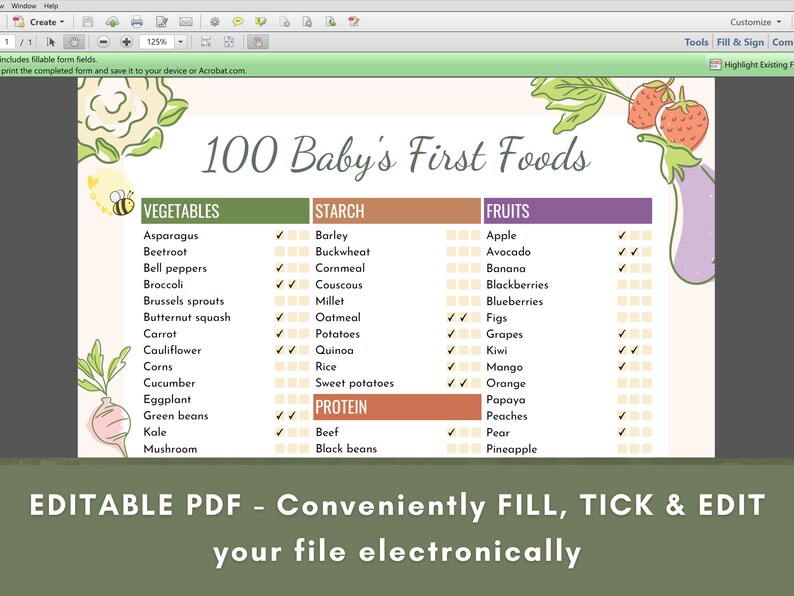Click the 125% zoom value field
Viewport: 794px width, 596px height.
pyautogui.click(x=157, y=42)
